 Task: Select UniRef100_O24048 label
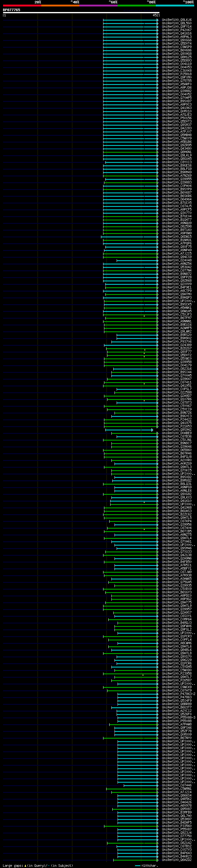[x=177, y=260]
